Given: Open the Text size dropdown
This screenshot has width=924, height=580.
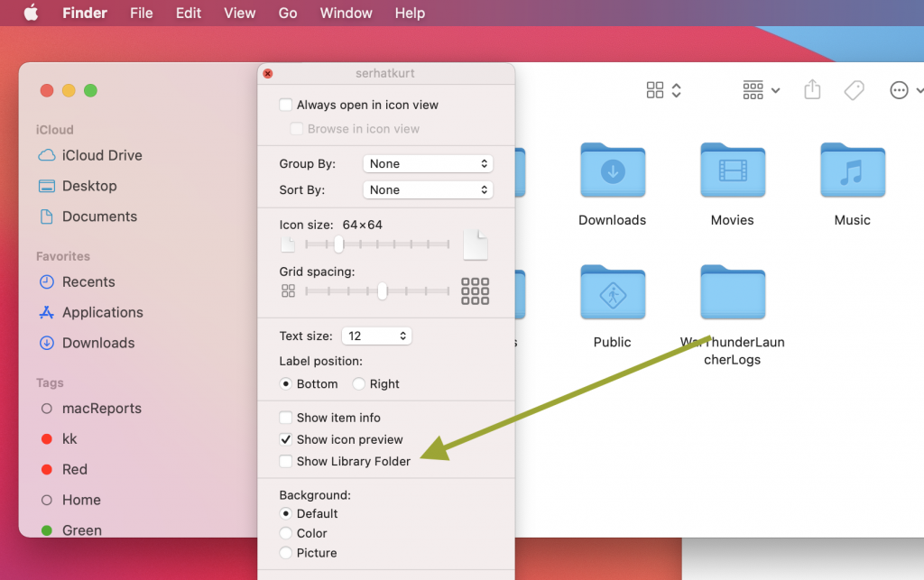Looking at the screenshot, I should click(x=376, y=336).
